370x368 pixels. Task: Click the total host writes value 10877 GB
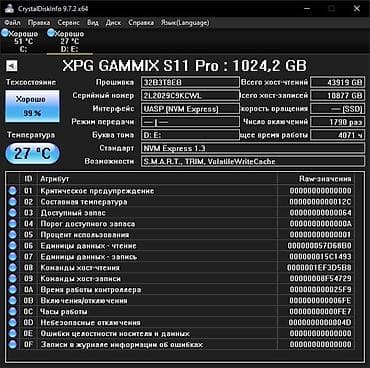tap(337, 96)
